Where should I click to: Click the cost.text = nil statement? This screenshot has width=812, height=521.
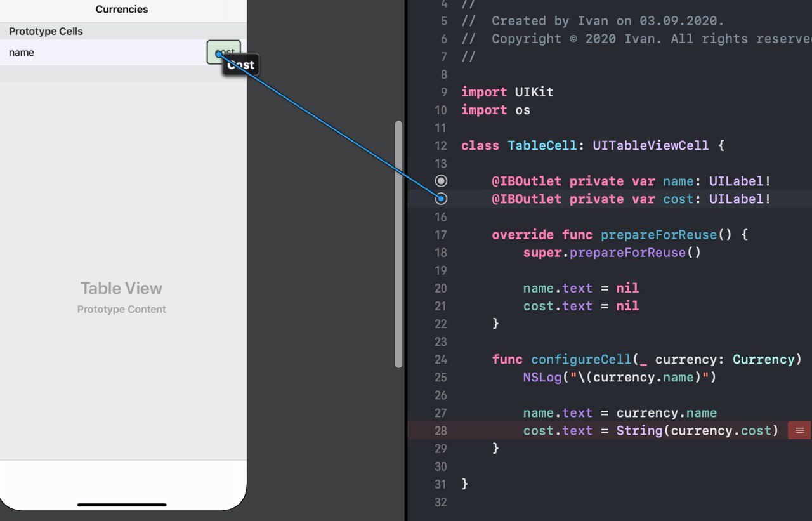tap(581, 306)
